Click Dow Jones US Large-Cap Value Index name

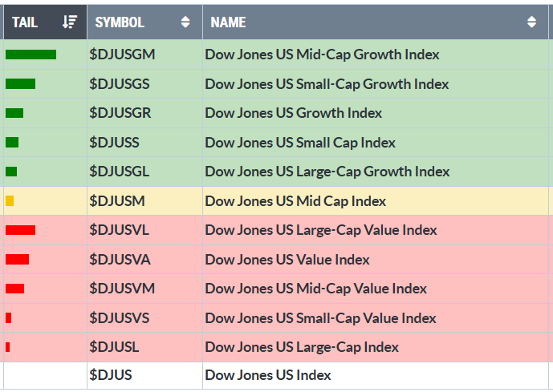321,230
